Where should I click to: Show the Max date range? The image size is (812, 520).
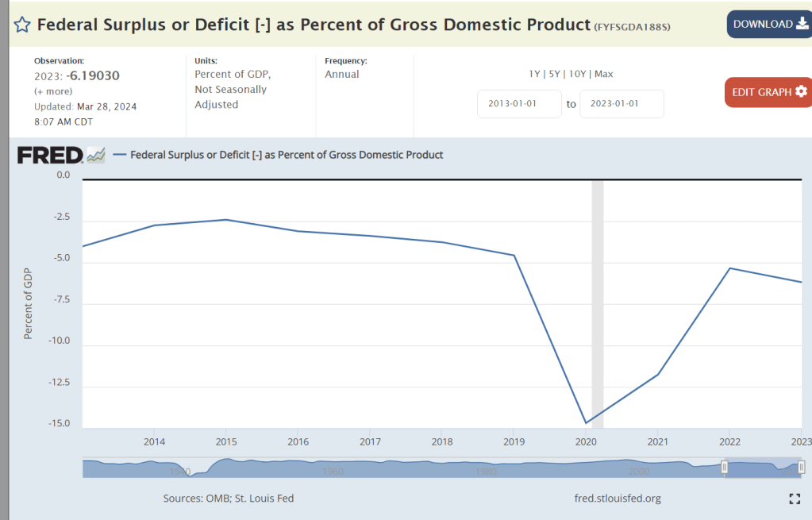603,74
